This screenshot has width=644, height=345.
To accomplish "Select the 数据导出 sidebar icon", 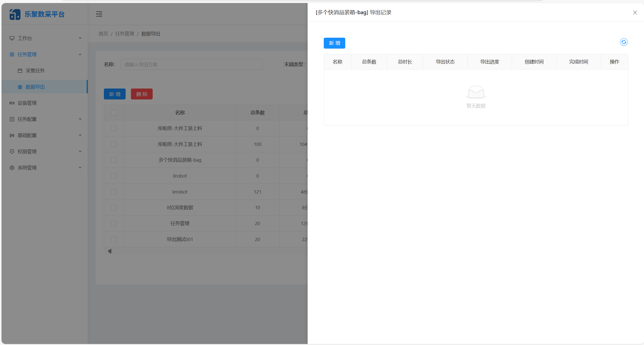I will pyautogui.click(x=20, y=87).
